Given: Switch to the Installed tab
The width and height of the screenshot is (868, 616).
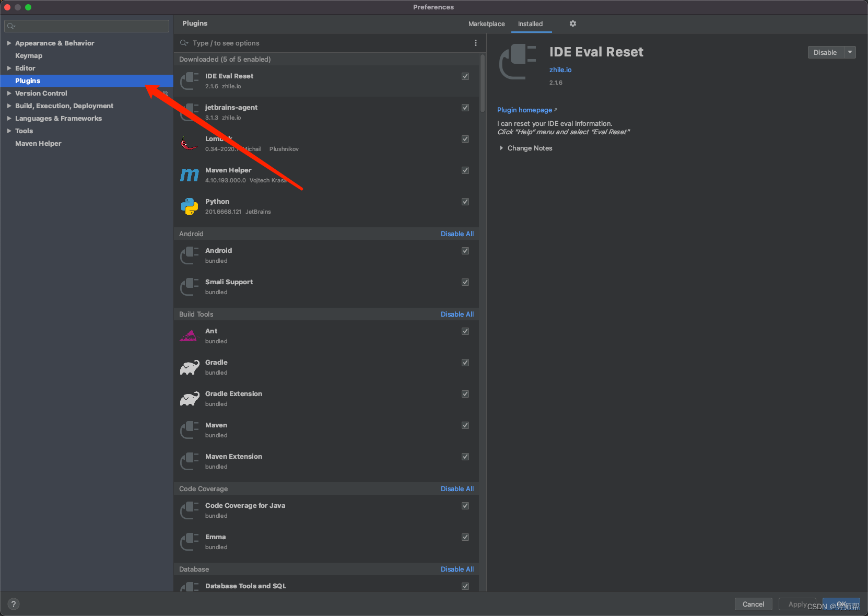Looking at the screenshot, I should (530, 24).
